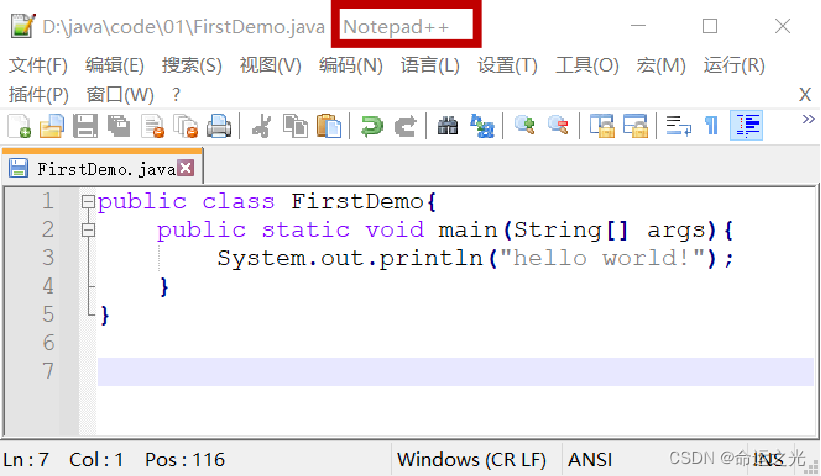The width and height of the screenshot is (821, 476).
Task: Click the Windows (CR LF) status bar field
Action: pos(471,460)
